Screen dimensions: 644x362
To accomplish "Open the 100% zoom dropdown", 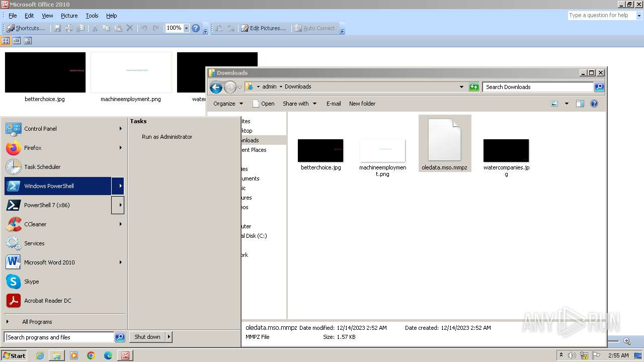I will pyautogui.click(x=186, y=28).
